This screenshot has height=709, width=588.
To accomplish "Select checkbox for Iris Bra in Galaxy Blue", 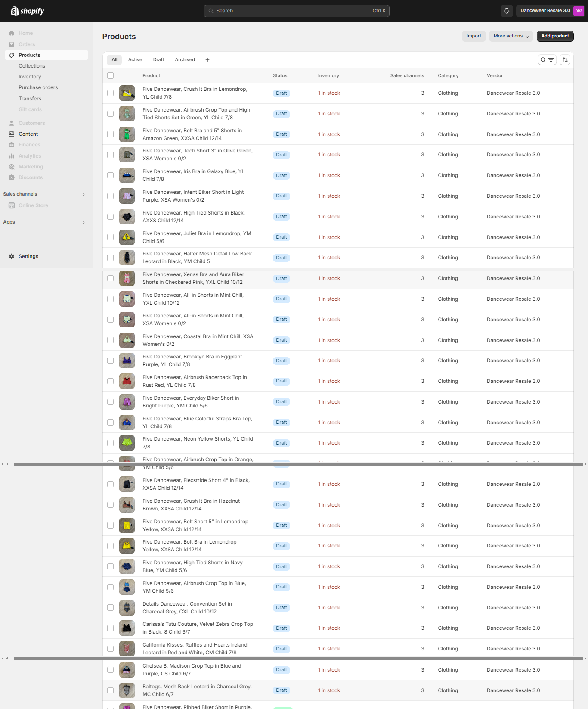I will (x=111, y=175).
